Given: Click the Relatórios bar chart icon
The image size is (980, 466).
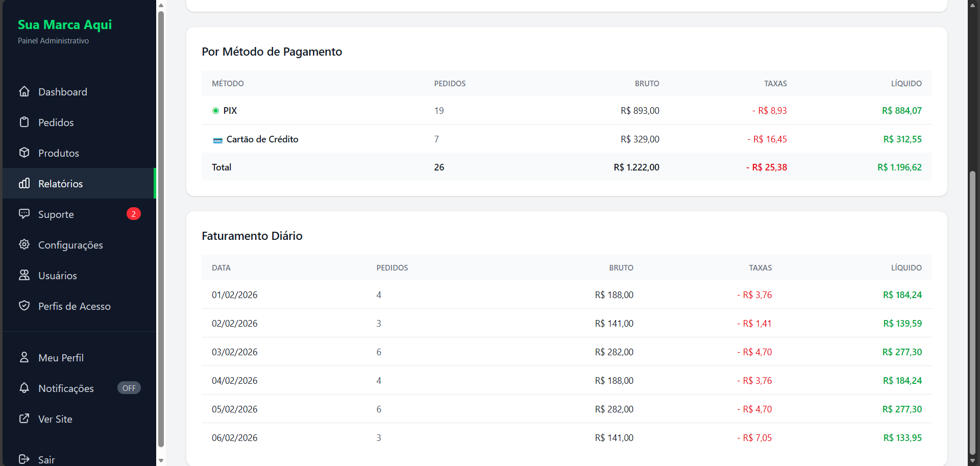Looking at the screenshot, I should (x=24, y=183).
